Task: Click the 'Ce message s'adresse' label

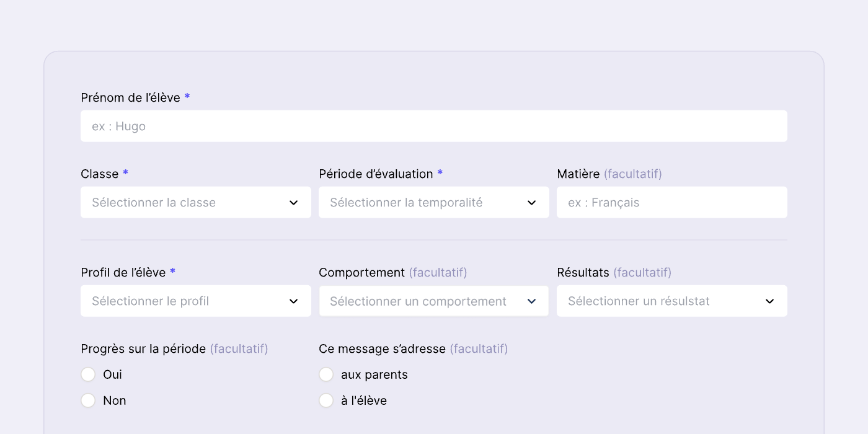Action: pos(382,349)
